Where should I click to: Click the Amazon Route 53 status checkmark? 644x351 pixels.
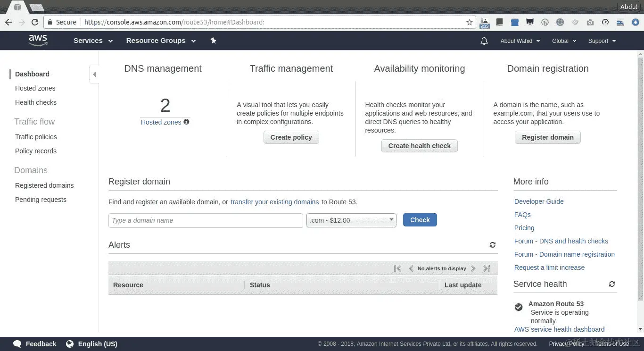pyautogui.click(x=519, y=307)
